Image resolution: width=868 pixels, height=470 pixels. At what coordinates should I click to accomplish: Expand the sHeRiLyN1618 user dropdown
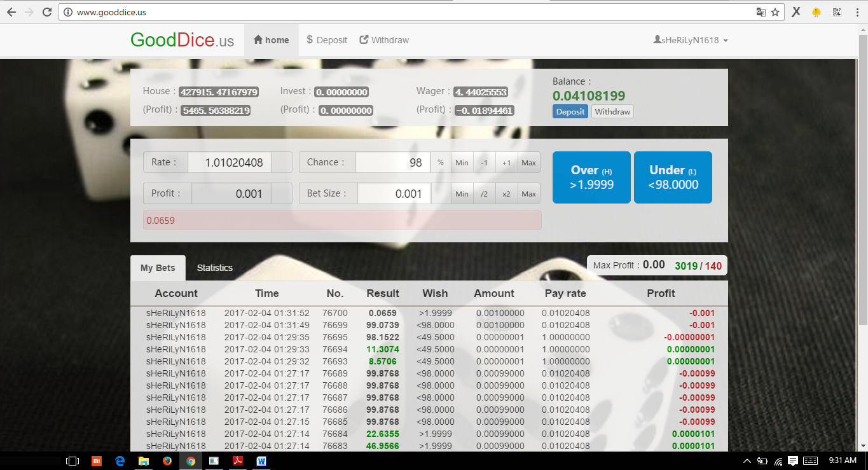click(691, 40)
